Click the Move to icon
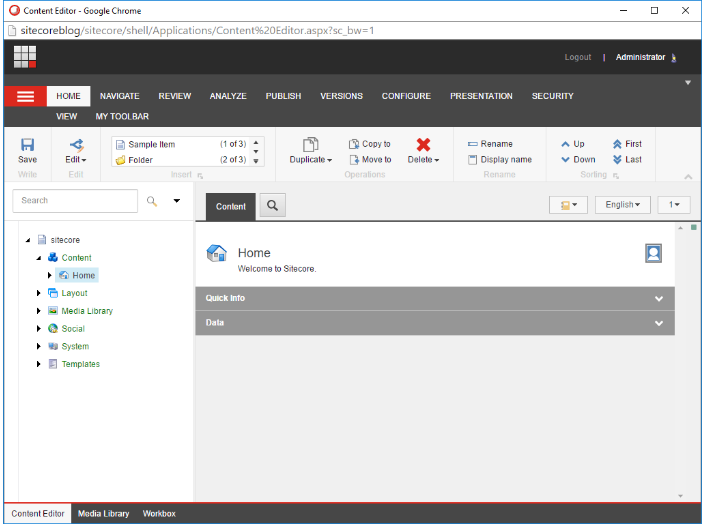 point(354,160)
